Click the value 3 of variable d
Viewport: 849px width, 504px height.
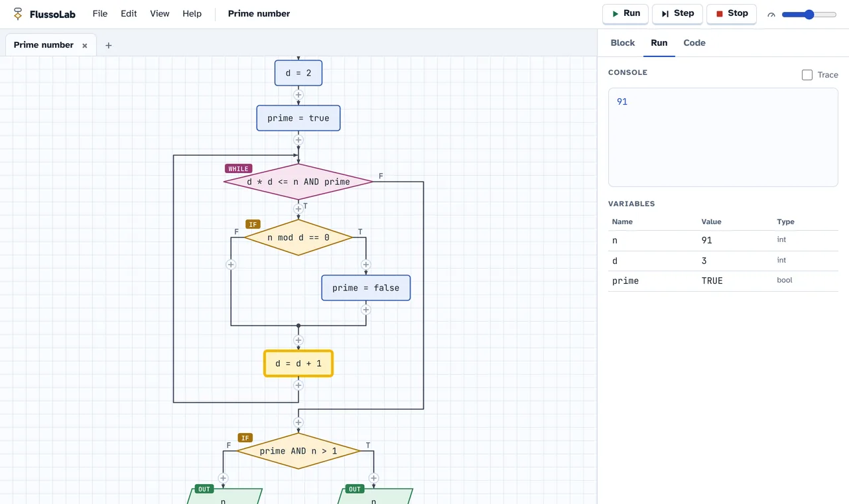coord(704,261)
